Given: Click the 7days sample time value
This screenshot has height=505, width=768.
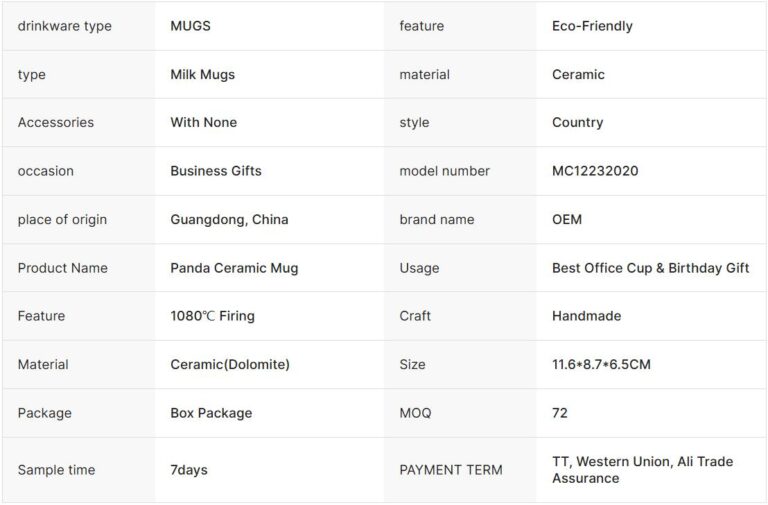Looking at the screenshot, I should pyautogui.click(x=189, y=470).
